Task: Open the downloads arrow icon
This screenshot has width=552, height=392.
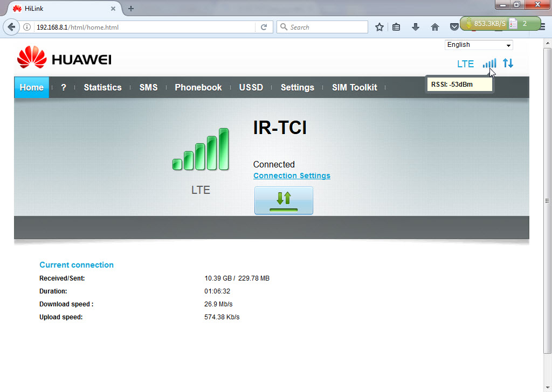Action: tap(416, 27)
